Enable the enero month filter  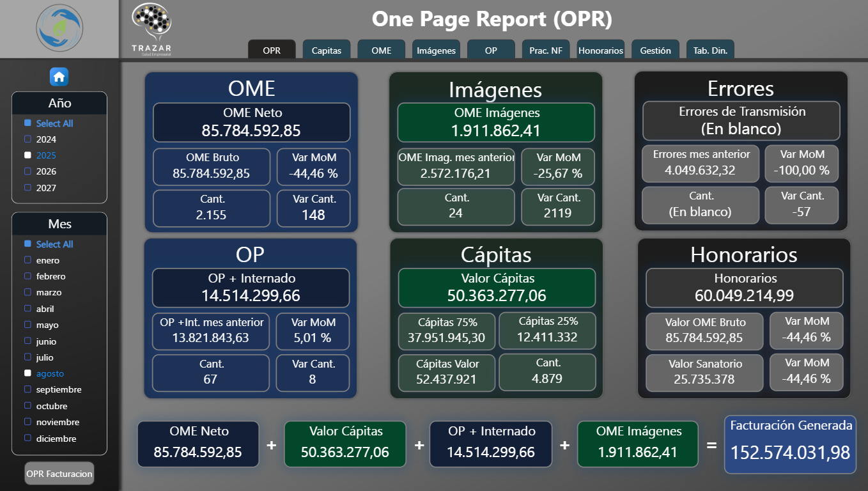[x=27, y=260]
